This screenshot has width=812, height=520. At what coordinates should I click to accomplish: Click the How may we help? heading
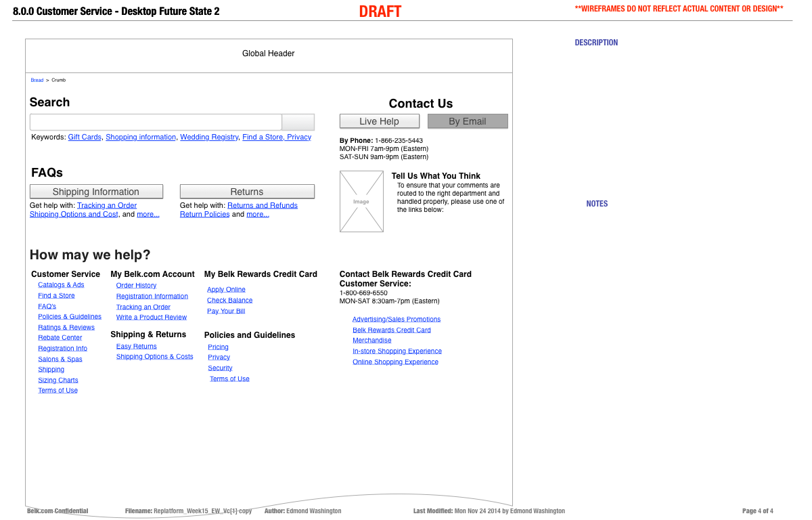[x=90, y=255]
